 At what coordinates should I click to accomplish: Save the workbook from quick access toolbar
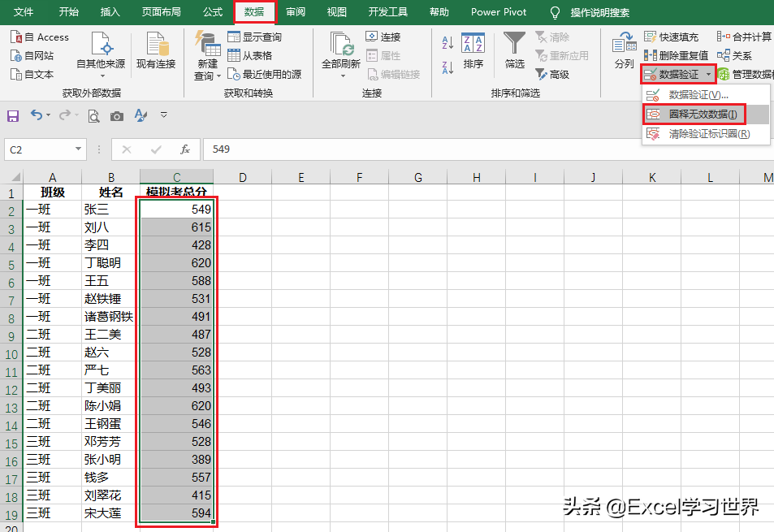[x=13, y=116]
